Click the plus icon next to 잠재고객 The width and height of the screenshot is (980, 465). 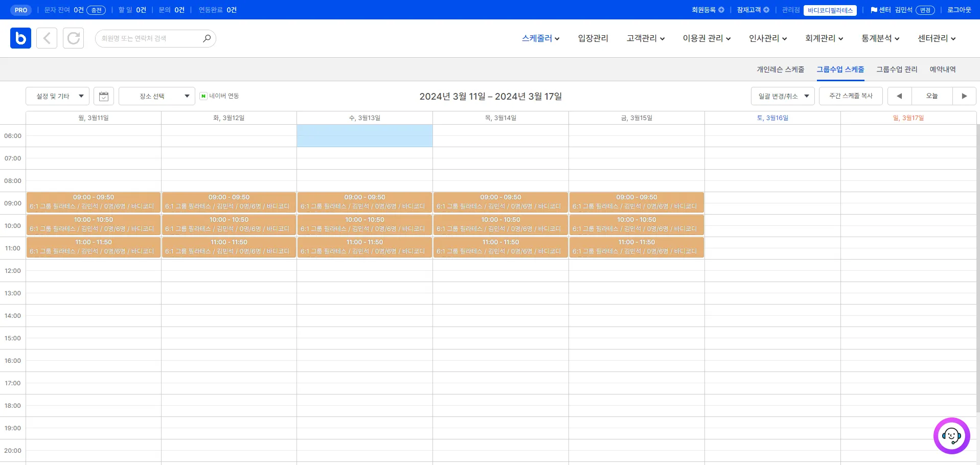point(766,10)
